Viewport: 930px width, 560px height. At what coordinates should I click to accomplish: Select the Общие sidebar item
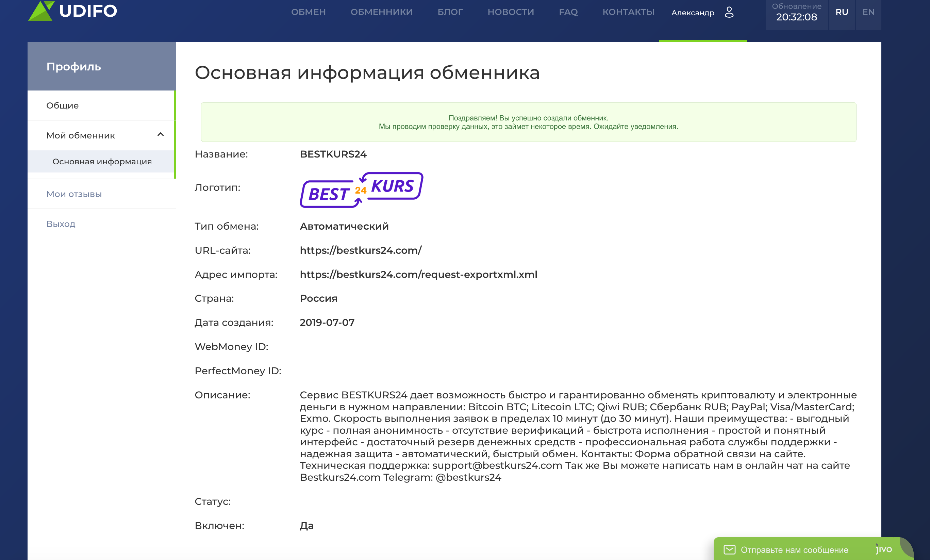coord(101,106)
